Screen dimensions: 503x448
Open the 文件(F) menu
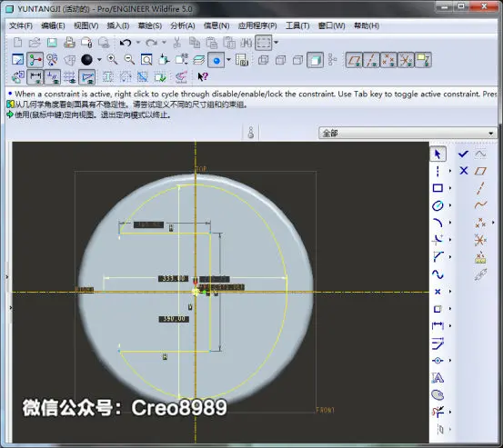(x=21, y=25)
